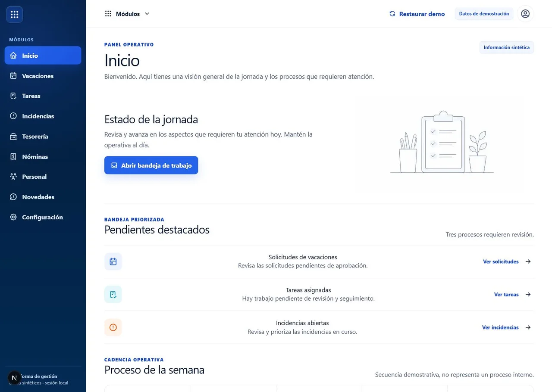Click the Nóminas payroll icon

[x=13, y=156]
